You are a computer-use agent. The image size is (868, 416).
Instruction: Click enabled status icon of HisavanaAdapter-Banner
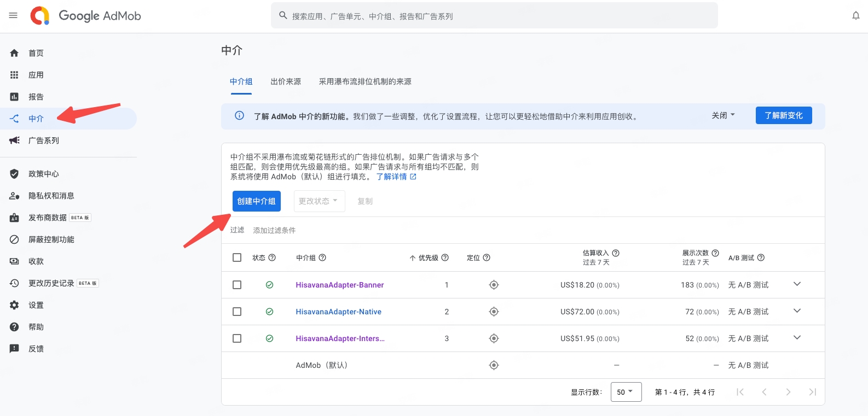point(269,285)
